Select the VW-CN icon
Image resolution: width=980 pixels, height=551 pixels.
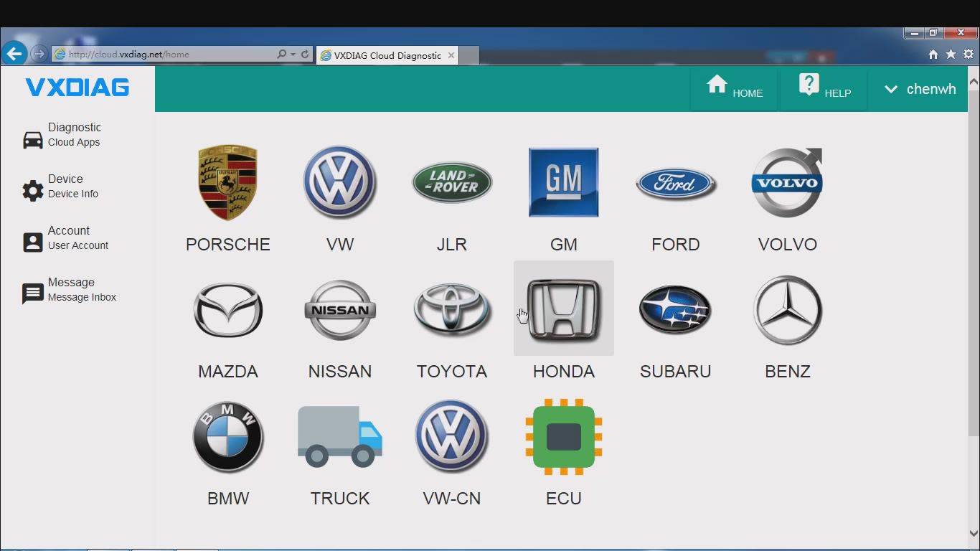[451, 436]
